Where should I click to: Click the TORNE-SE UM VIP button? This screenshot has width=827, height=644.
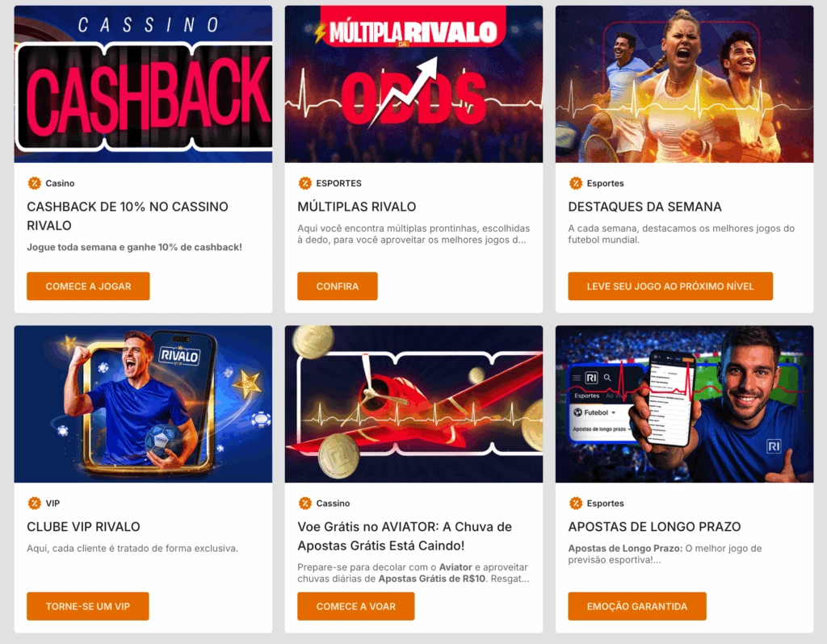87,606
